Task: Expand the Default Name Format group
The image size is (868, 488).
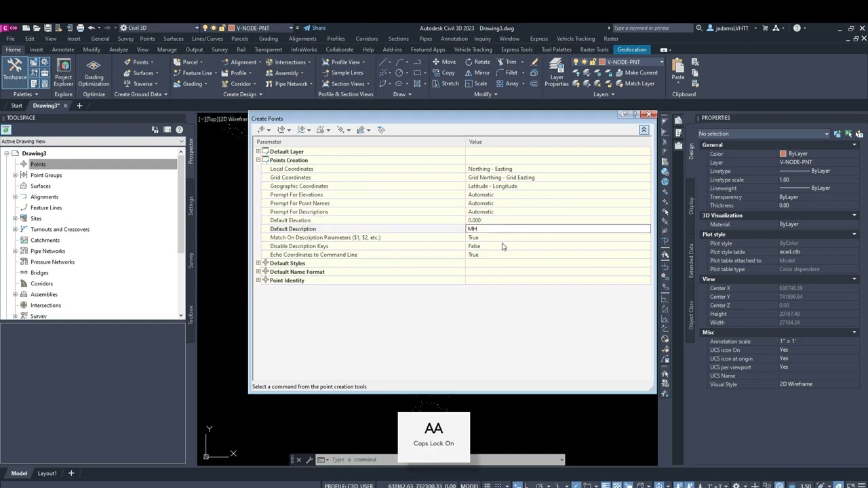Action: (x=258, y=271)
